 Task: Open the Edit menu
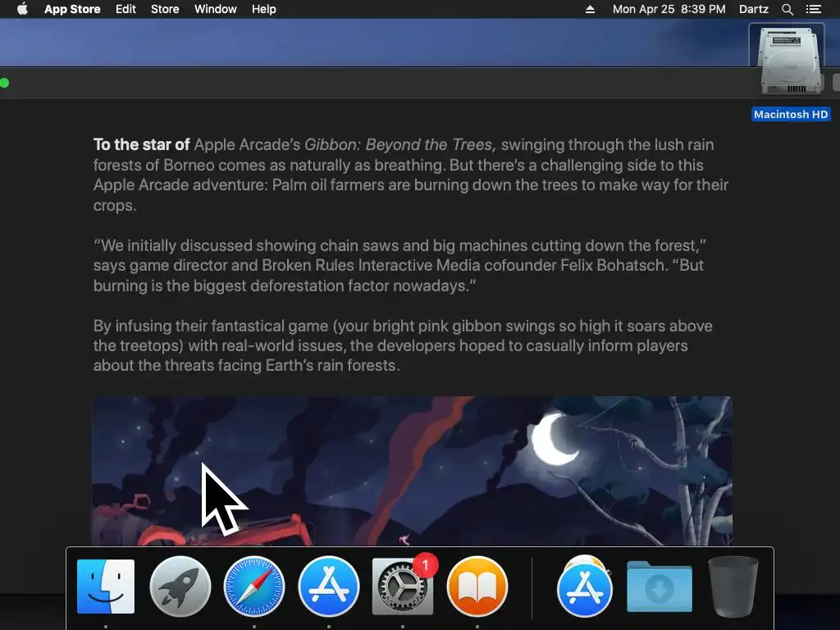126,9
